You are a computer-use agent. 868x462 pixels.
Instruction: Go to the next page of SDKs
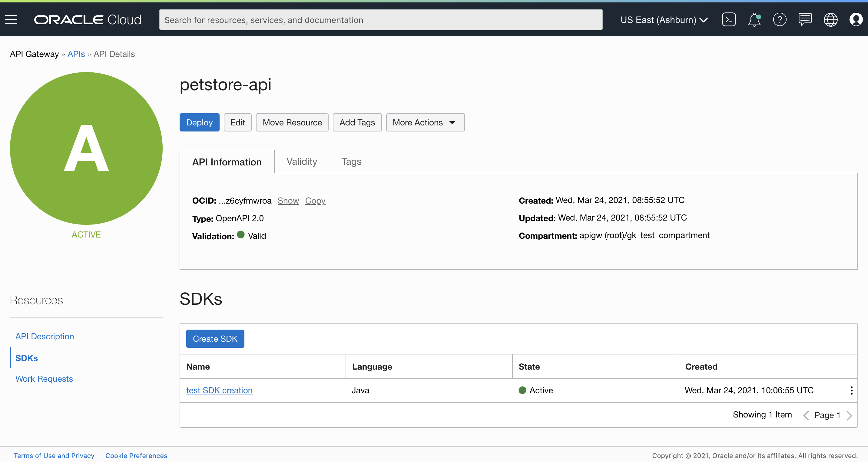coord(850,415)
